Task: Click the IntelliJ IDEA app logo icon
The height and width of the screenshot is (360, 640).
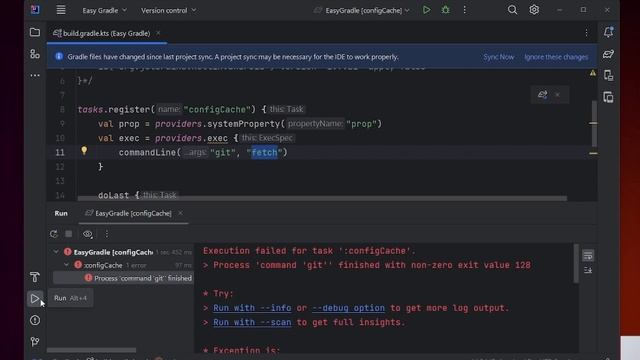Action: pos(35,10)
